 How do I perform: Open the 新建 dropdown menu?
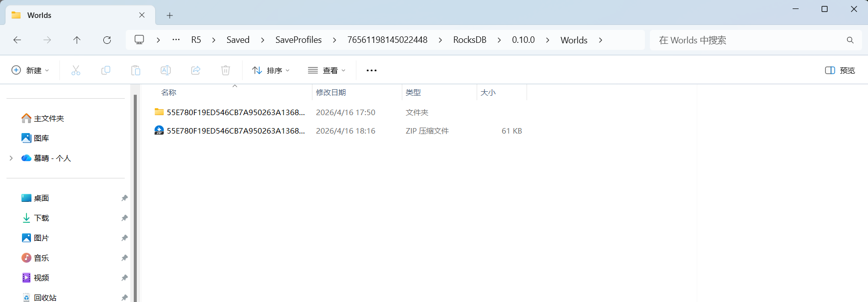click(x=30, y=70)
